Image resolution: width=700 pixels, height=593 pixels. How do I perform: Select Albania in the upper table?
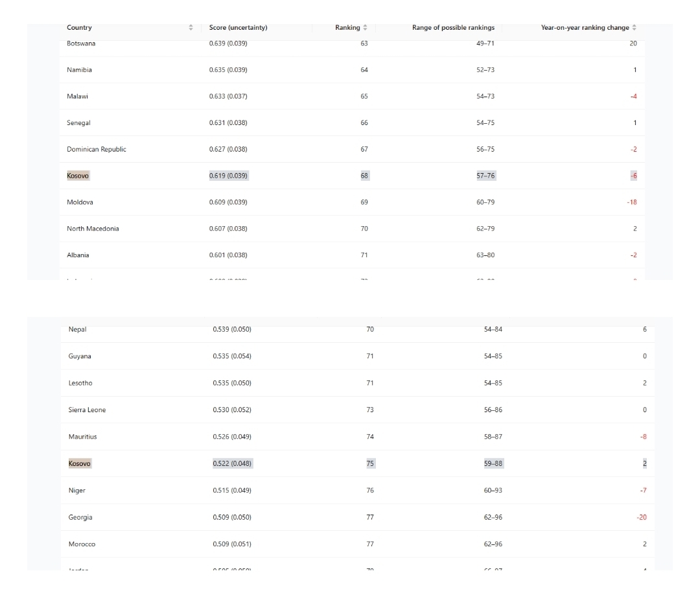pos(78,255)
